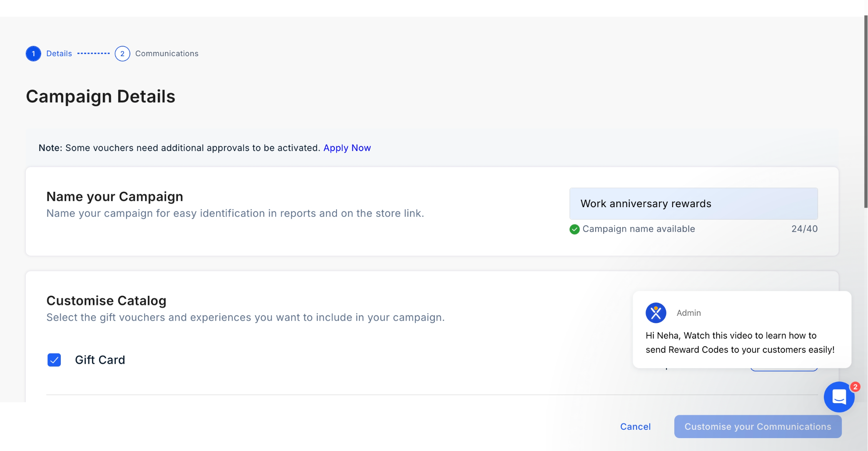Open the chat launcher bubble icon

point(839,397)
